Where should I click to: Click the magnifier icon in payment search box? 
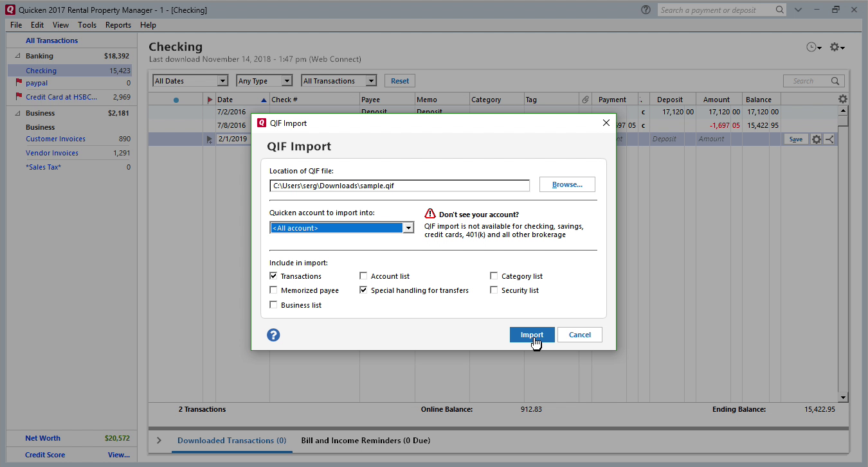(x=779, y=10)
